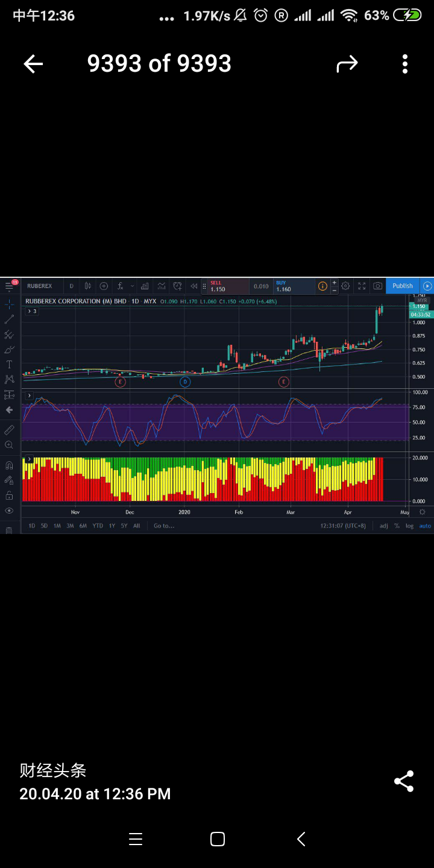434x868 pixels.
Task: Click the first red E earnings marker
Action: pos(121,382)
